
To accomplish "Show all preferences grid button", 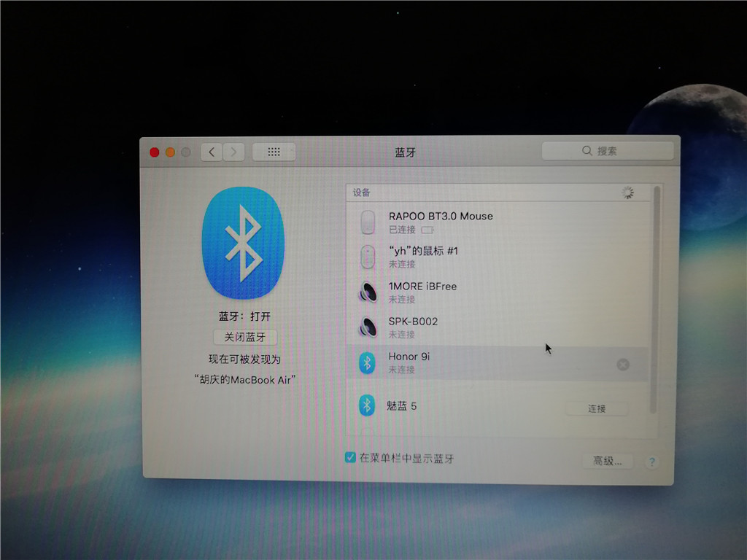I will point(274,152).
